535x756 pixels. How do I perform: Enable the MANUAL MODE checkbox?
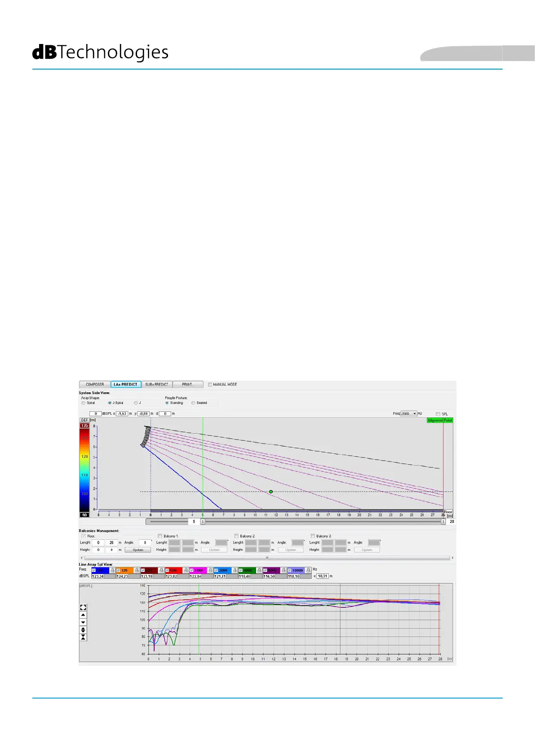(x=210, y=385)
